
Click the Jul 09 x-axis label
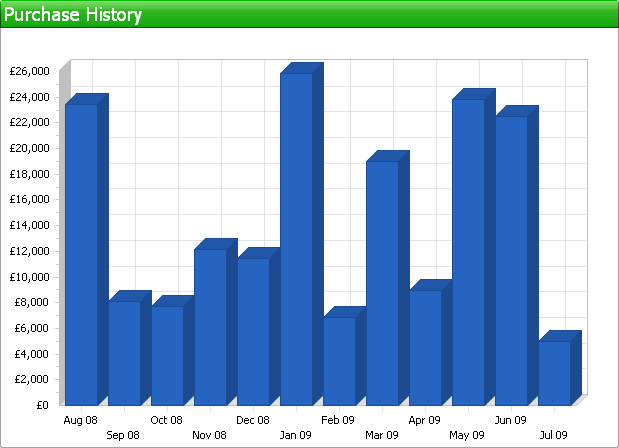(553, 435)
